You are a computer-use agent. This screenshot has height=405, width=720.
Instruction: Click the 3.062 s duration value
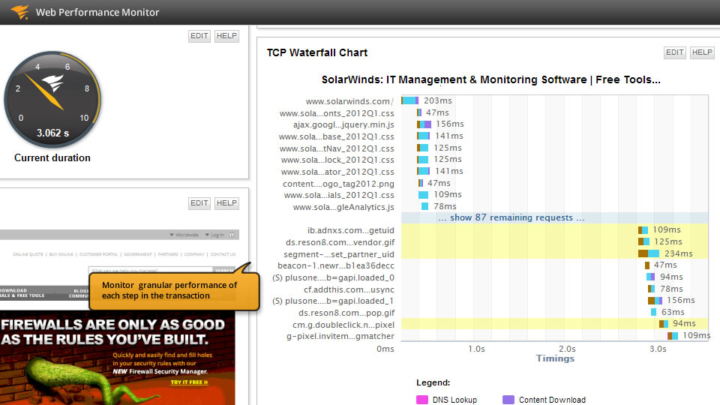[52, 133]
